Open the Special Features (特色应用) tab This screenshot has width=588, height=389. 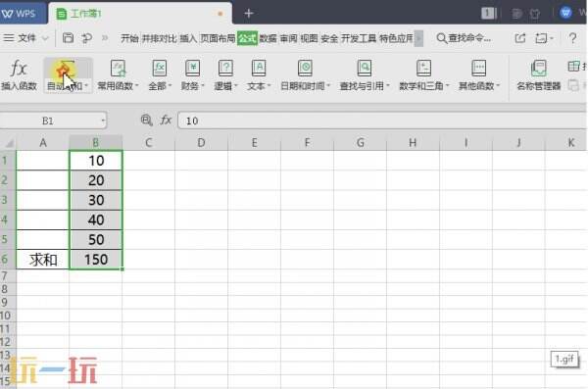coord(396,38)
